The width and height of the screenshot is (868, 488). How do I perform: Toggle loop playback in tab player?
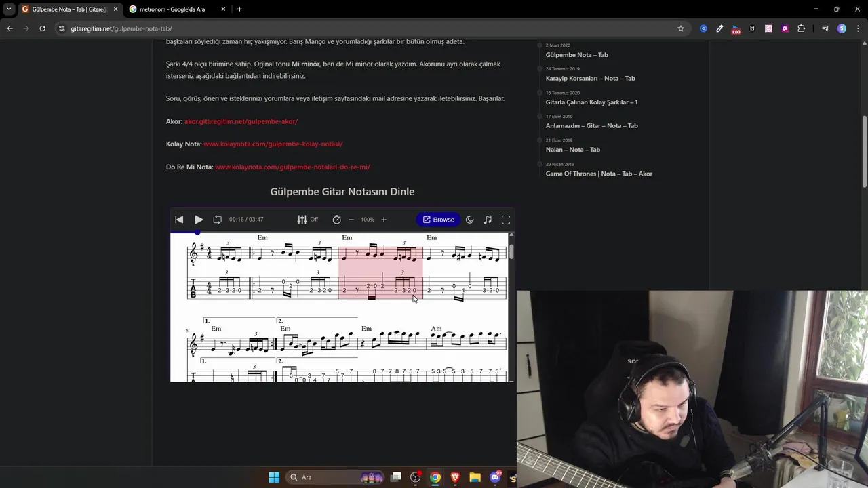click(217, 220)
